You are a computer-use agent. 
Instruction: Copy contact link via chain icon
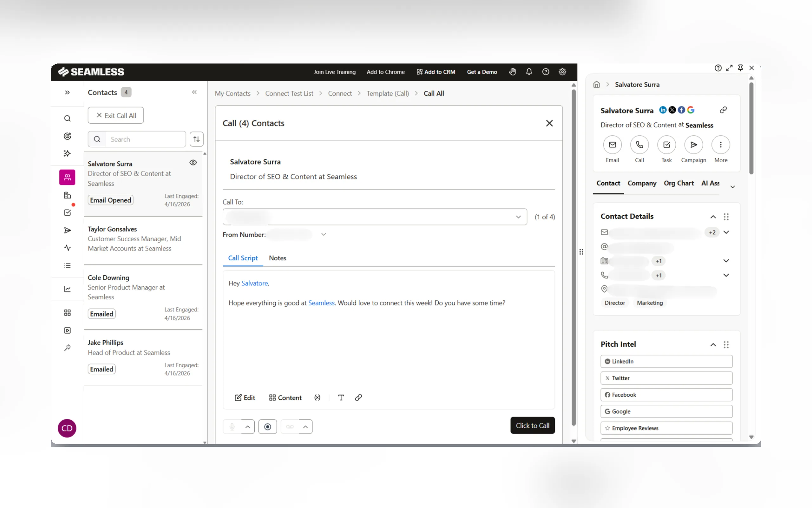pos(724,110)
